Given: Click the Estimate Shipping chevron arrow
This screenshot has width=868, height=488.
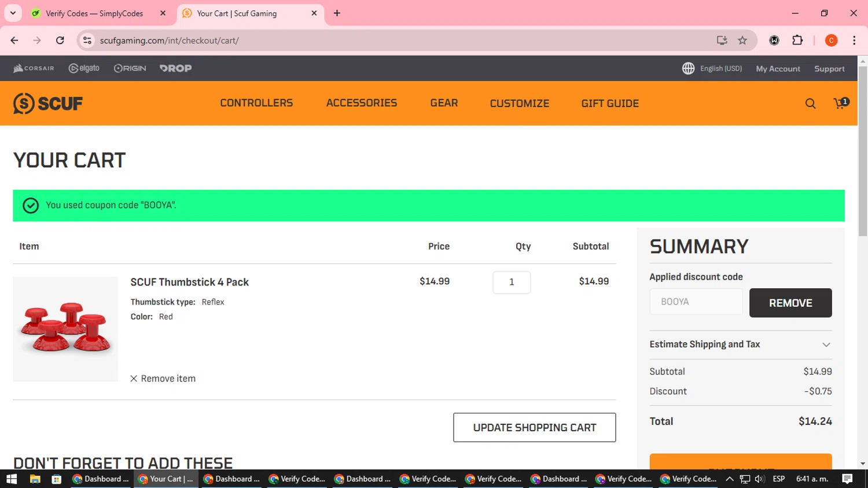Looking at the screenshot, I should point(826,344).
